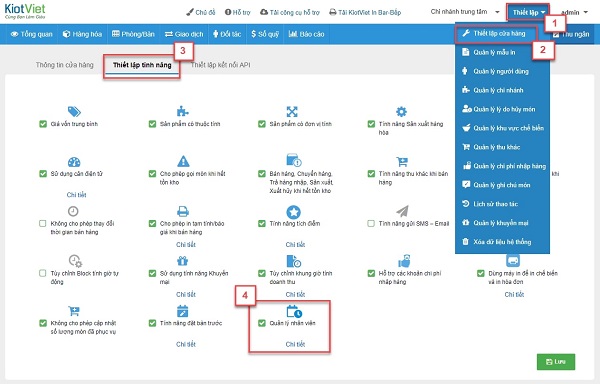Open Sổ quỹ in navigation bar
The width and height of the screenshot is (600, 384).
265,34
